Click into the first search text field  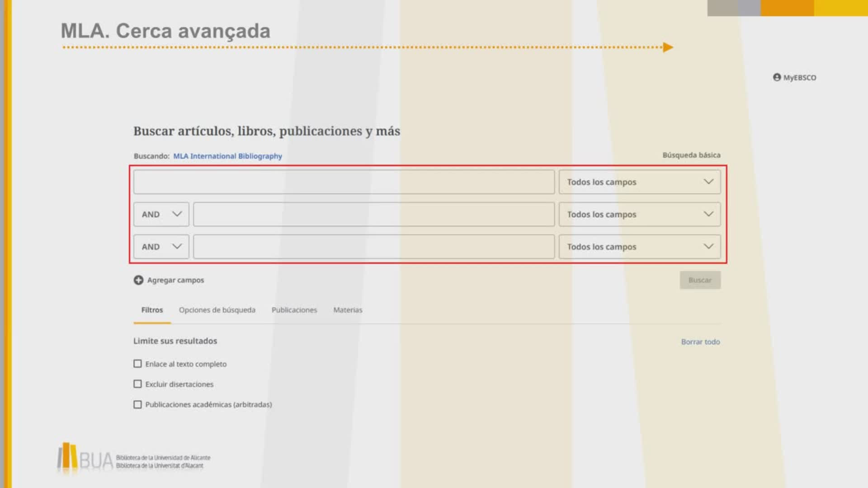pos(344,182)
